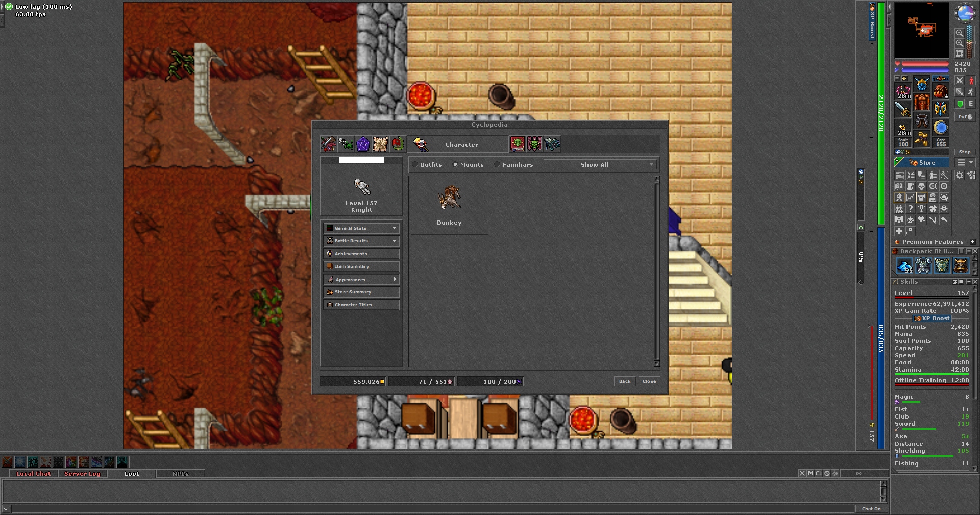The width and height of the screenshot is (980, 515).
Task: Click the sword weapon slot
Action: pyautogui.click(x=903, y=109)
